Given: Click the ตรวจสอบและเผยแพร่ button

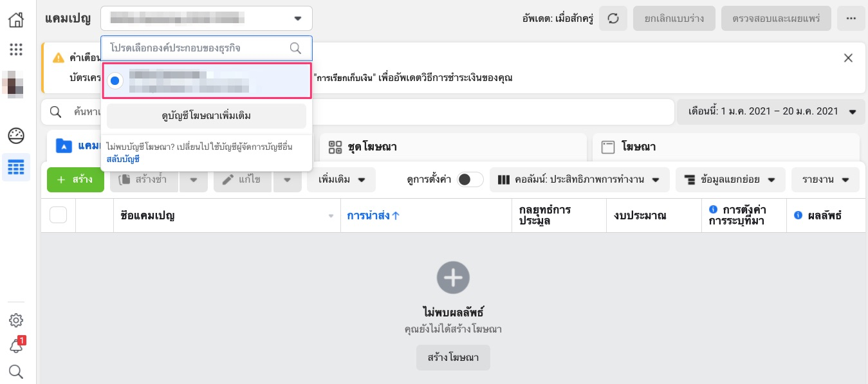Looking at the screenshot, I should 776,19.
